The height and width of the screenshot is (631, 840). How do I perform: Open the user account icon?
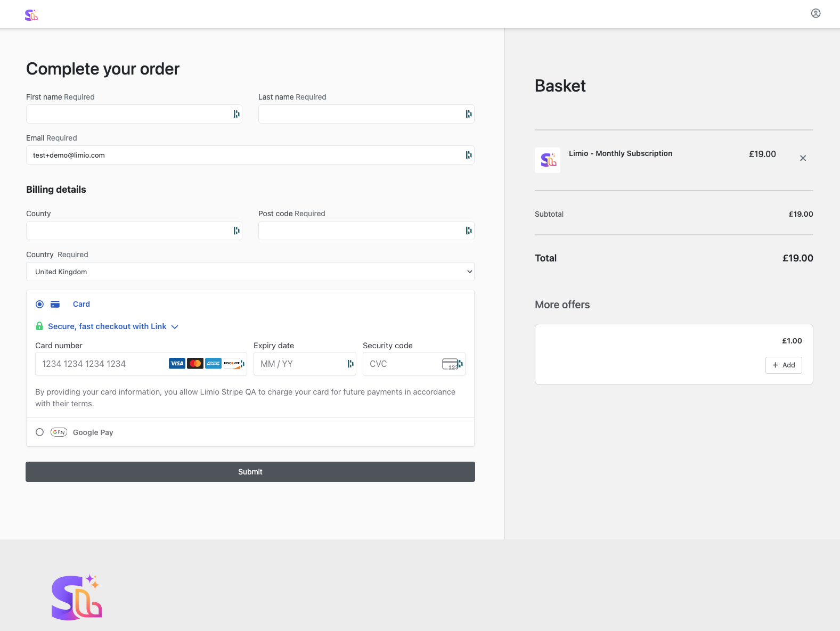pos(815,13)
